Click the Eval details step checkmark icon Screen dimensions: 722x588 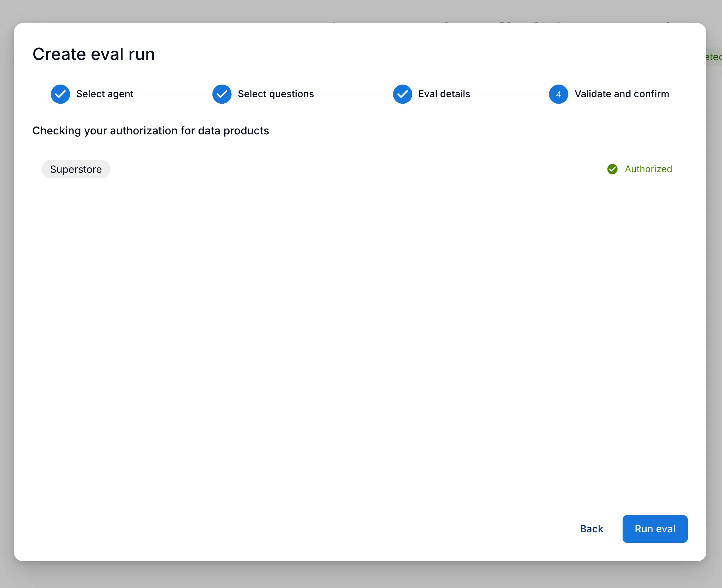(x=402, y=94)
